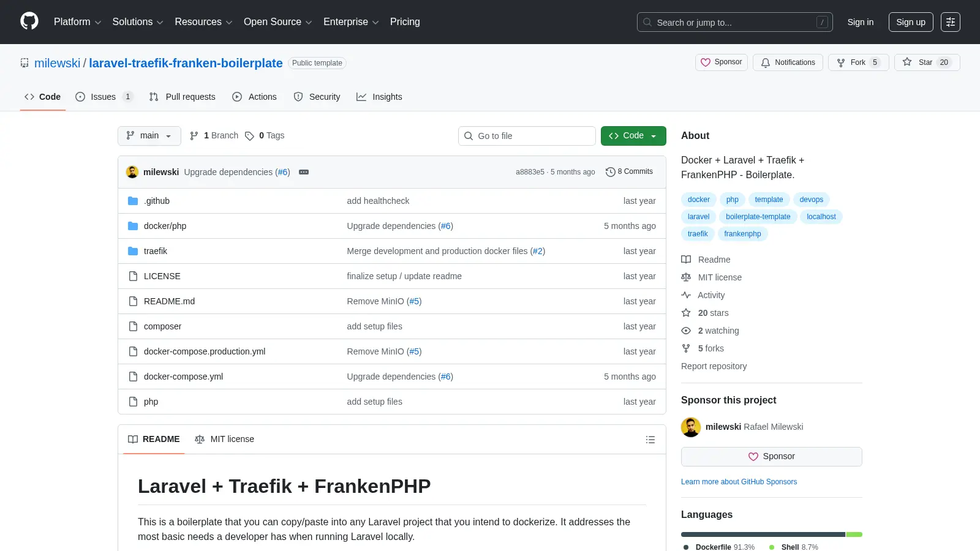This screenshot has height=551, width=980.
Task: Expand the Open Source menu
Action: pyautogui.click(x=277, y=22)
